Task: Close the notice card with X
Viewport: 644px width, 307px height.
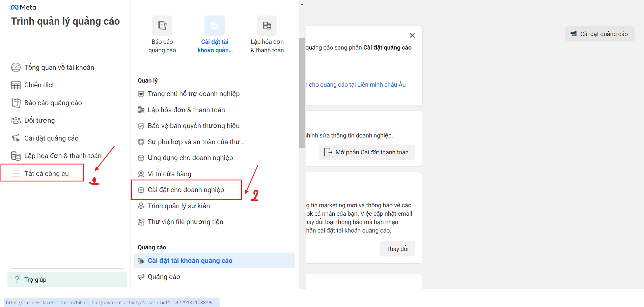Action: point(412,35)
